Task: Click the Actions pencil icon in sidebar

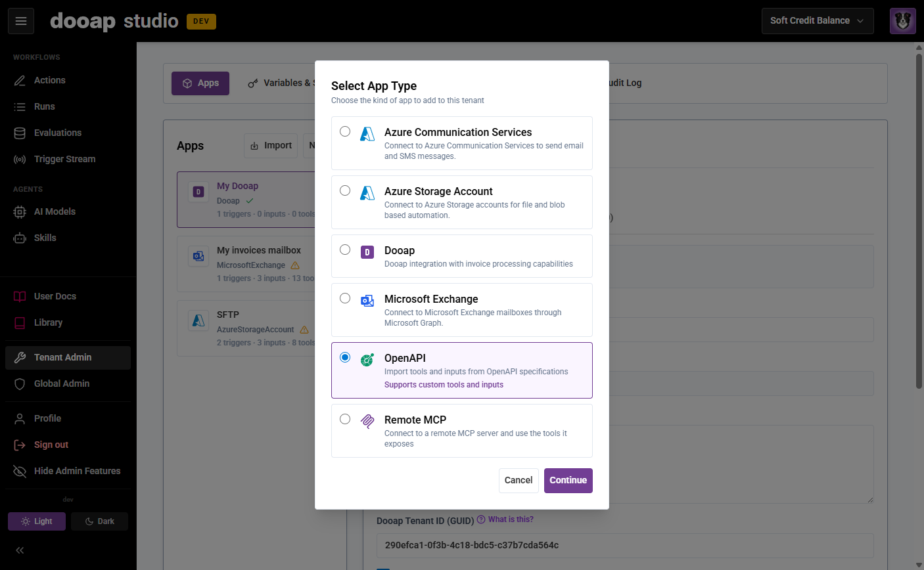Action: coord(20,80)
